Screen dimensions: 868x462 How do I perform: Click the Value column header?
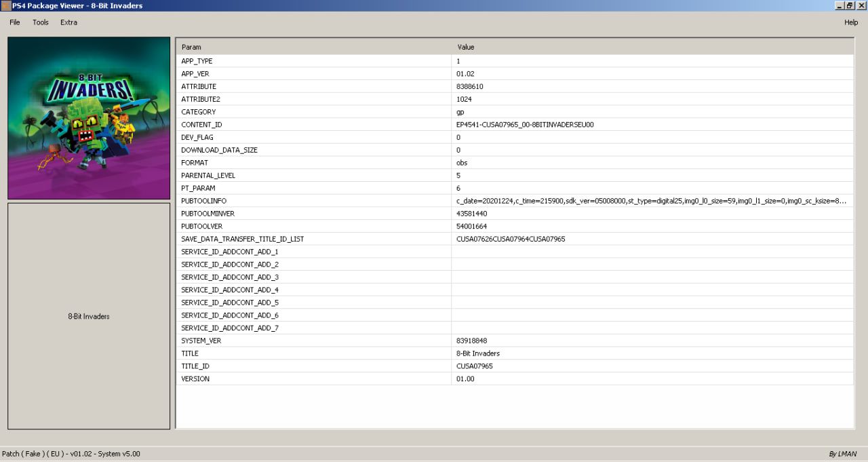click(652, 47)
